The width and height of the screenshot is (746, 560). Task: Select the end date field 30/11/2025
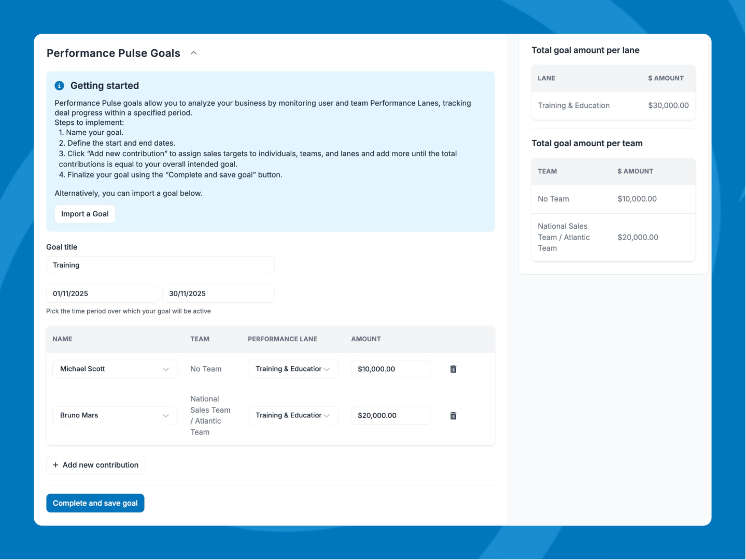(x=218, y=293)
